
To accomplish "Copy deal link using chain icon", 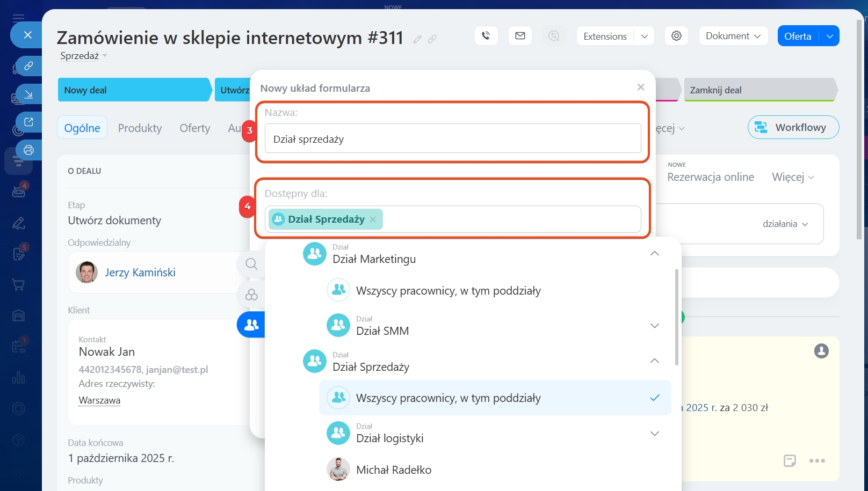I will click(x=432, y=39).
